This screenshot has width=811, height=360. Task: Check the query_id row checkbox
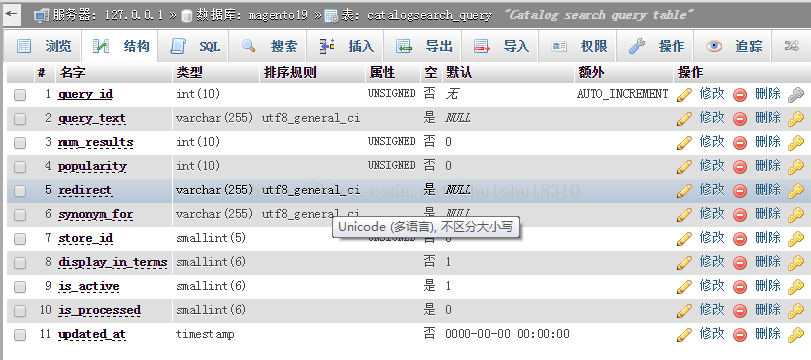20,95
